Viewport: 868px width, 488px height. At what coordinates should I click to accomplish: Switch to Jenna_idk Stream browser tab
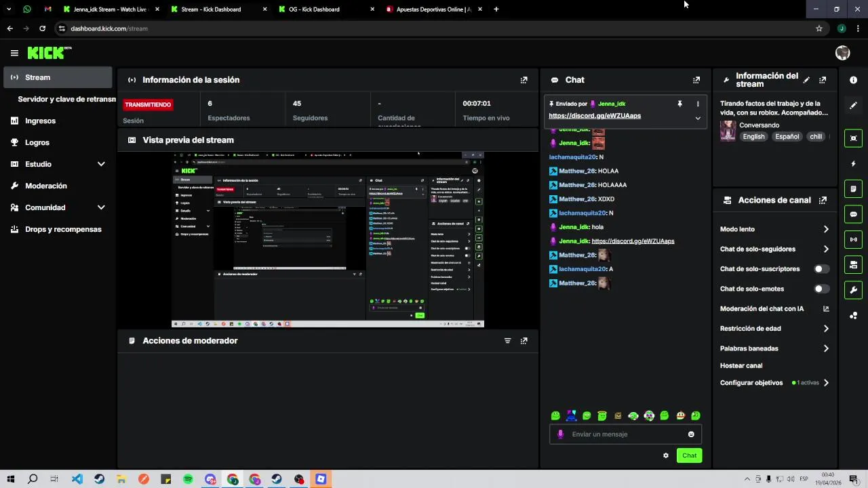(x=109, y=9)
